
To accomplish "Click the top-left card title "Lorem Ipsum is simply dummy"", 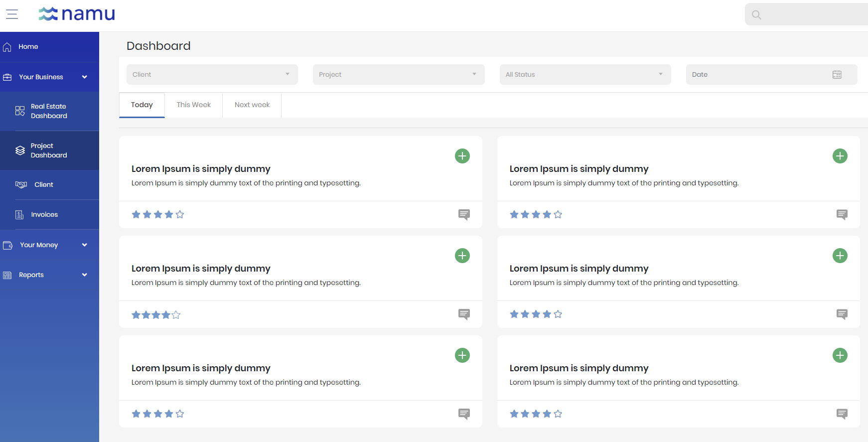I will click(201, 169).
